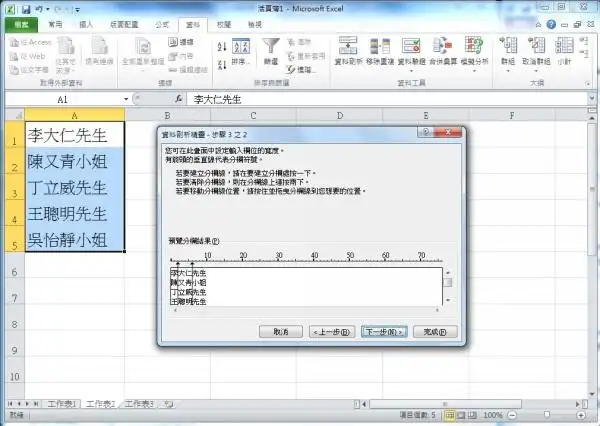Sort descending with the Z-A icon

click(222, 64)
